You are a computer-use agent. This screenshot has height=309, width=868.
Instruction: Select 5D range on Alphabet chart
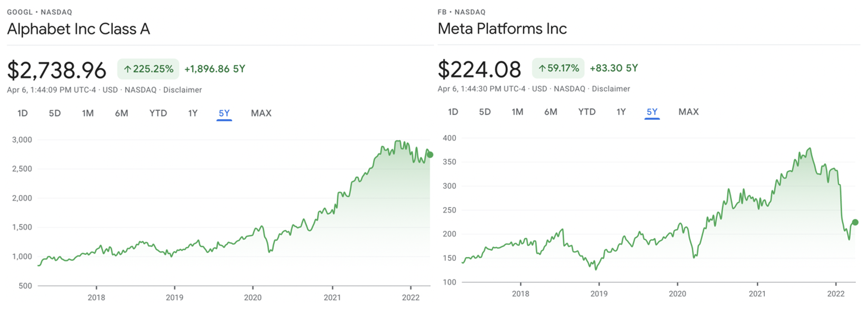tap(55, 113)
